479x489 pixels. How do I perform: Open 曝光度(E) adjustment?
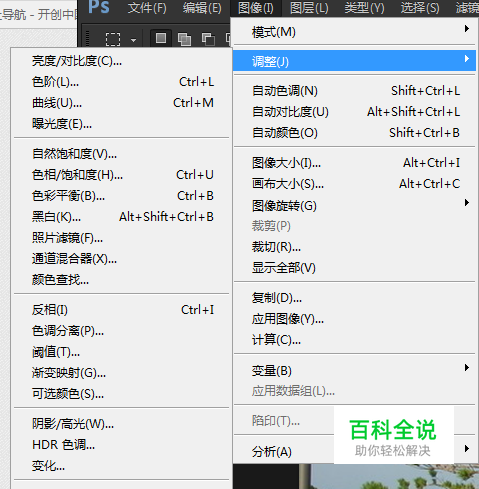[x=122, y=124]
